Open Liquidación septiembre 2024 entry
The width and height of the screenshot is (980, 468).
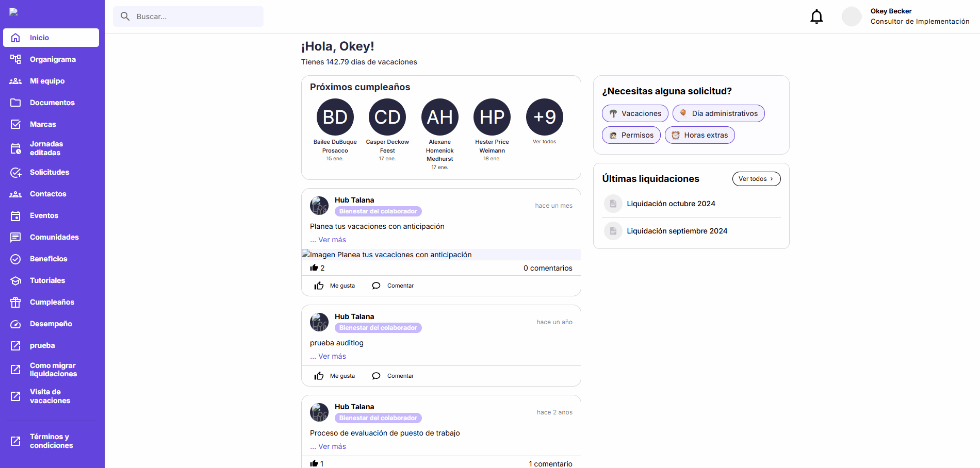point(691,231)
